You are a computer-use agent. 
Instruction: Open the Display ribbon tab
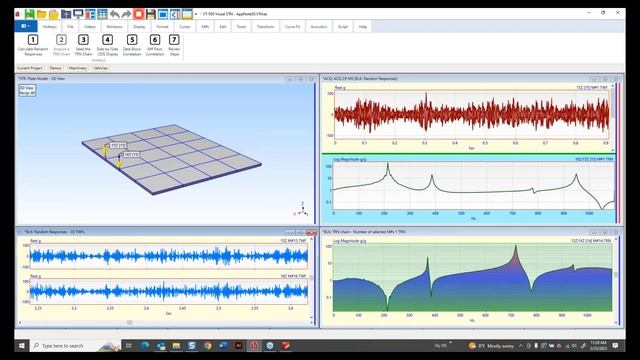tap(139, 27)
